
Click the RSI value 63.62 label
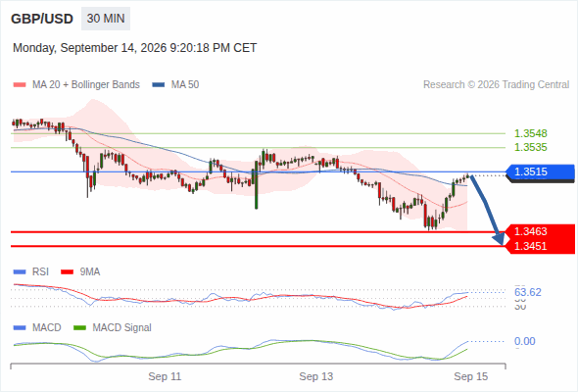(528, 292)
